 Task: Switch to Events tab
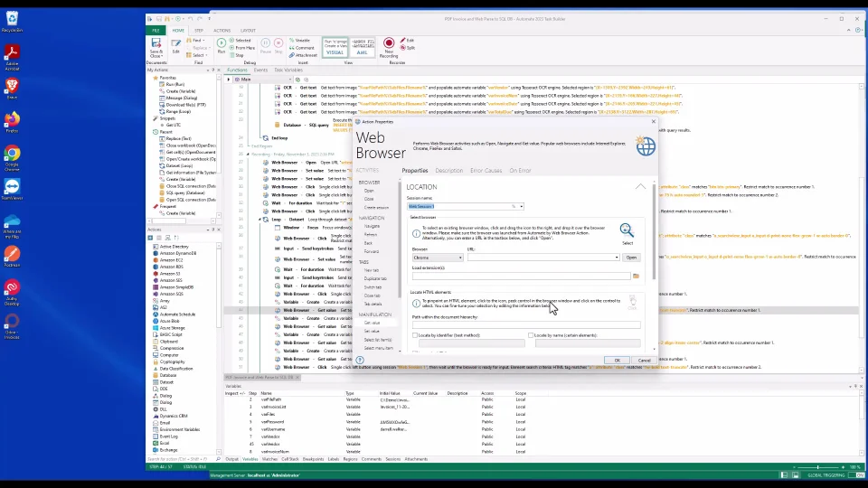click(x=260, y=70)
